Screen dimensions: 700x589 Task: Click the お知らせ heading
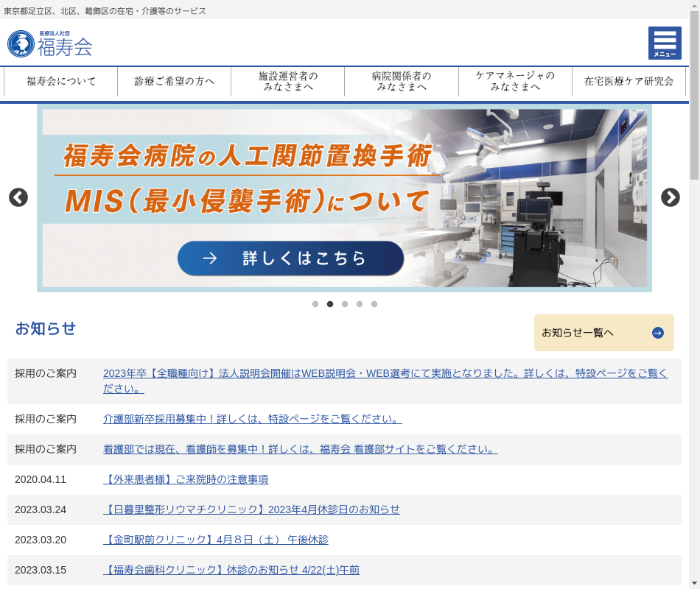click(46, 329)
